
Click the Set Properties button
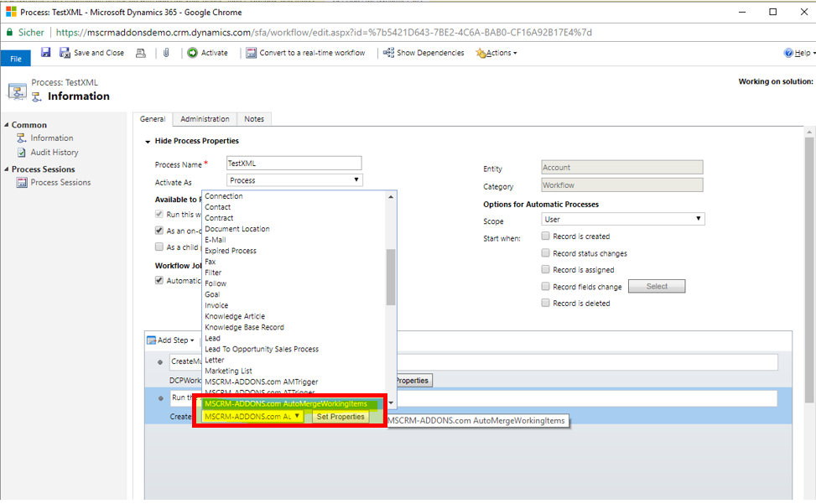[x=340, y=417]
